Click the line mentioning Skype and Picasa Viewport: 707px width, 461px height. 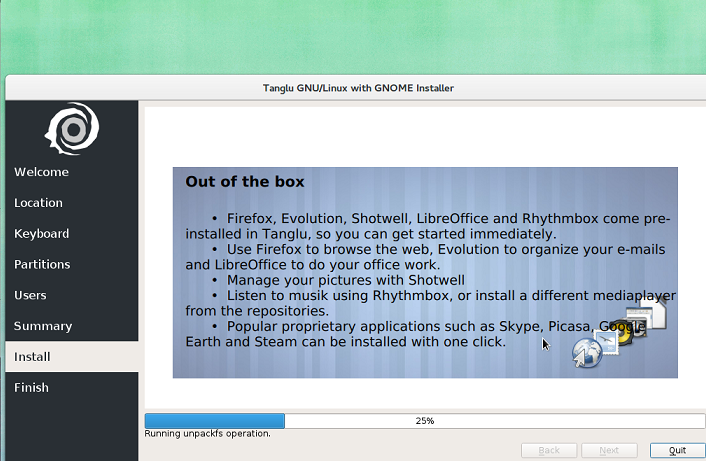tap(436, 326)
